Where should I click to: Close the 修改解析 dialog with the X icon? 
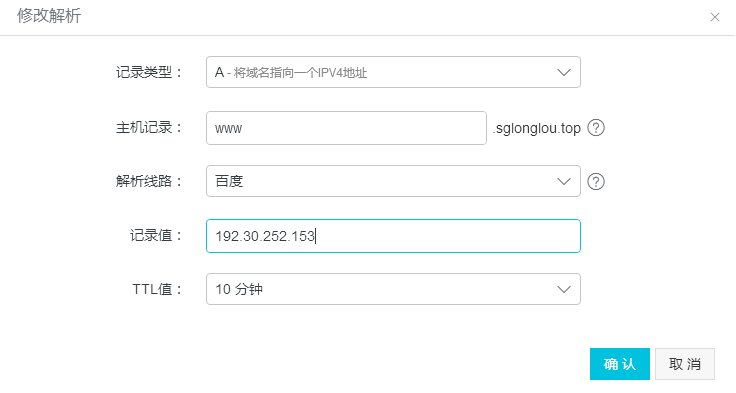click(x=714, y=17)
